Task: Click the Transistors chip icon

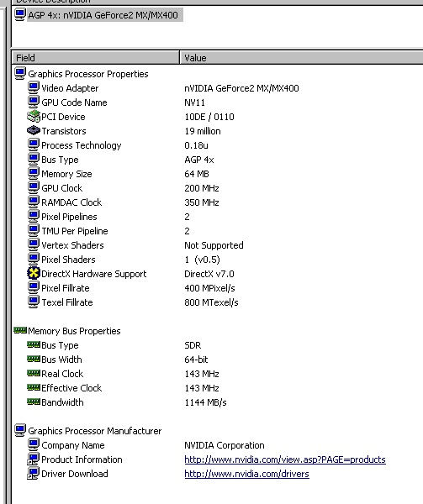Action: (34, 130)
